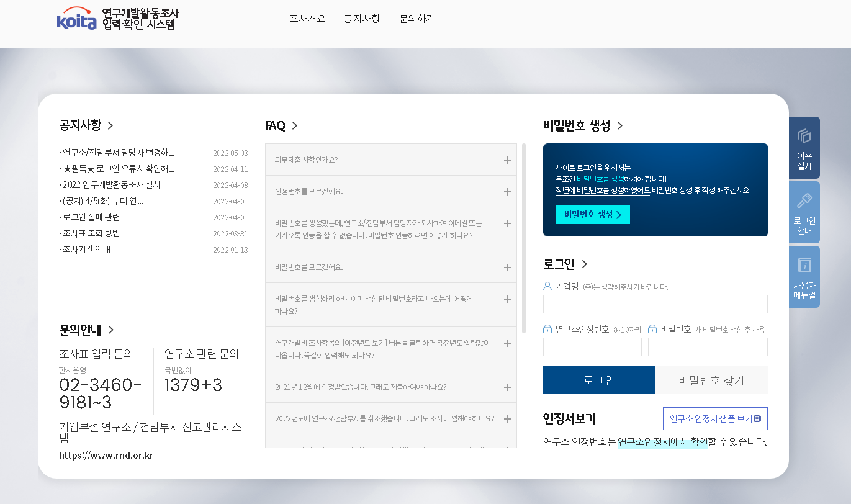The width and height of the screenshot is (851, 504).
Task: Click the person icon beside 기업명
Action: coord(547,287)
